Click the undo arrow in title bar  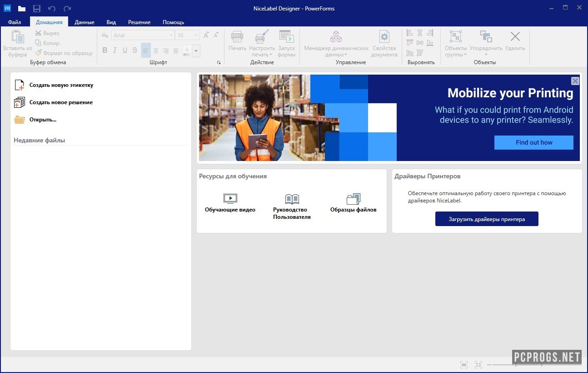[51, 8]
